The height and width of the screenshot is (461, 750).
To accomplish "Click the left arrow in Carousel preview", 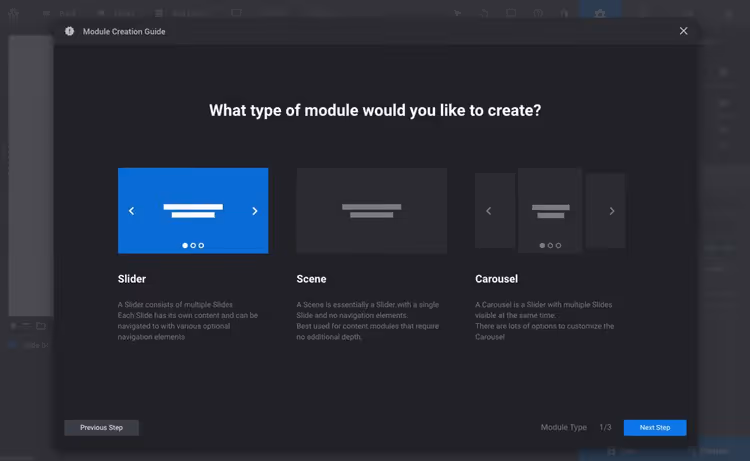I will point(488,211).
